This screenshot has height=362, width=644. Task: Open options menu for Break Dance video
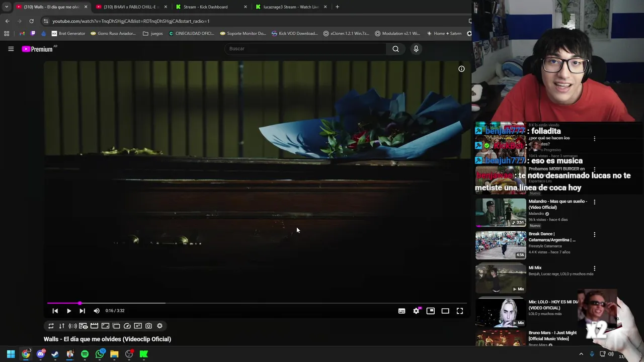[594, 235]
